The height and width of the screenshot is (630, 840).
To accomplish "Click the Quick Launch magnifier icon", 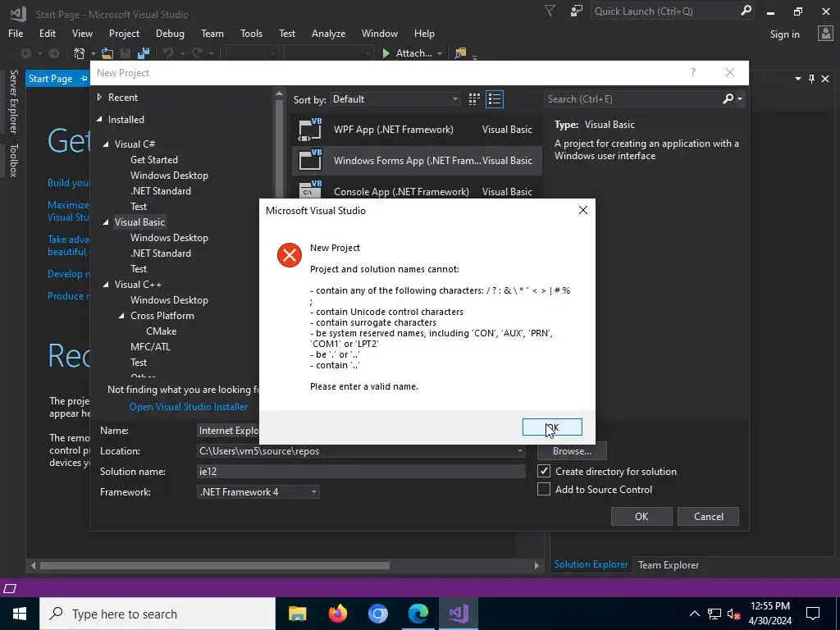I will pyautogui.click(x=746, y=11).
